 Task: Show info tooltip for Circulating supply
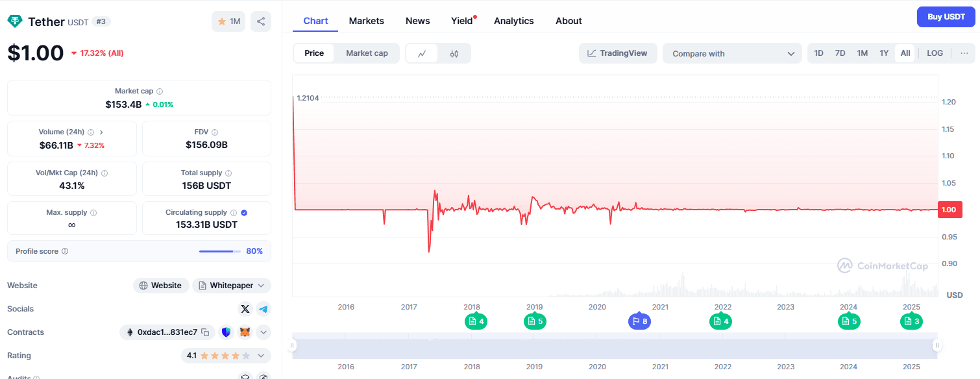[x=234, y=213]
